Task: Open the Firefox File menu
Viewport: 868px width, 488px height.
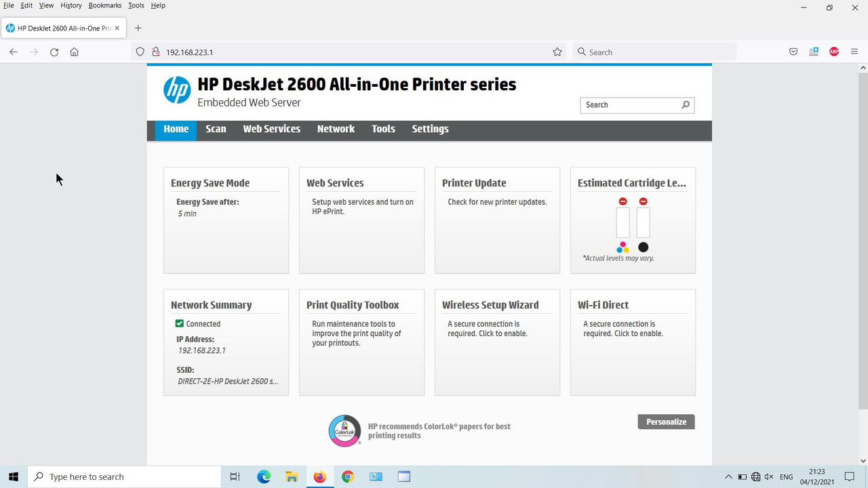Action: point(9,5)
